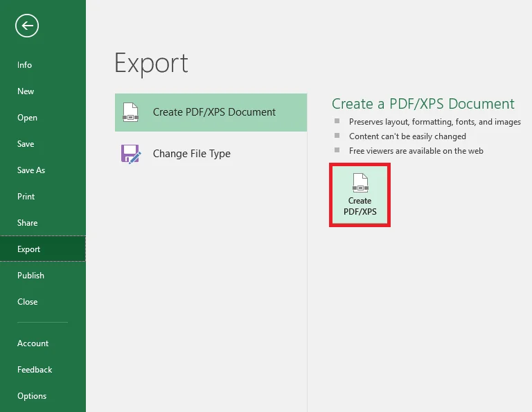Image resolution: width=532 pixels, height=412 pixels.
Task: Select the Export menu item
Action: pyautogui.click(x=29, y=249)
